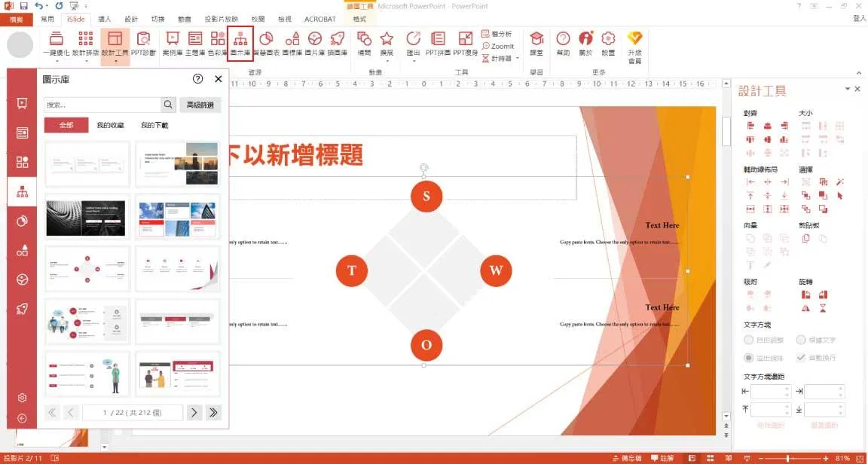Click the help question mark in 圖示庫 panel
868x464 pixels.
click(x=197, y=79)
